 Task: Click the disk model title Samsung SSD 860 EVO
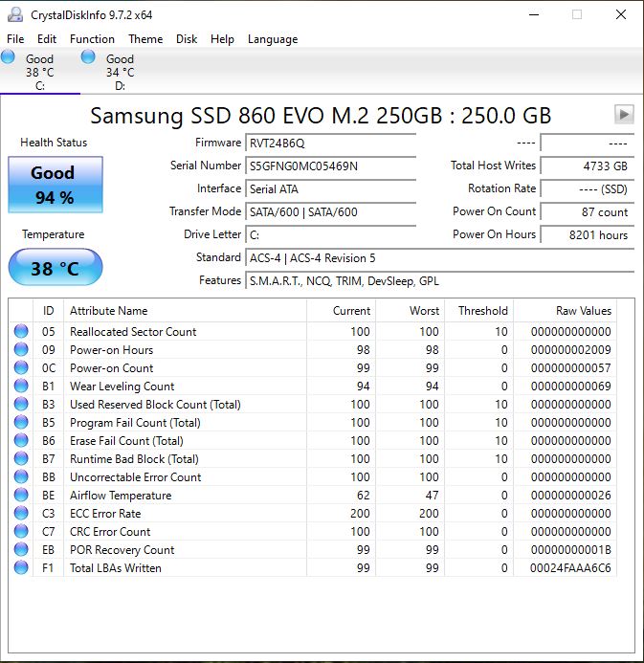[321, 116]
